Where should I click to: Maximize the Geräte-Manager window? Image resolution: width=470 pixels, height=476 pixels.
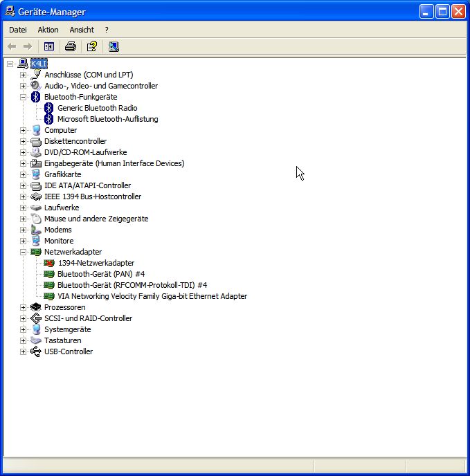pyautogui.click(x=442, y=12)
